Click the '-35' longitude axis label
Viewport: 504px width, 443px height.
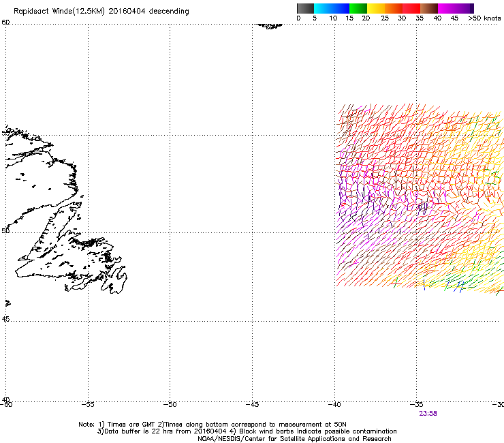[x=417, y=405]
